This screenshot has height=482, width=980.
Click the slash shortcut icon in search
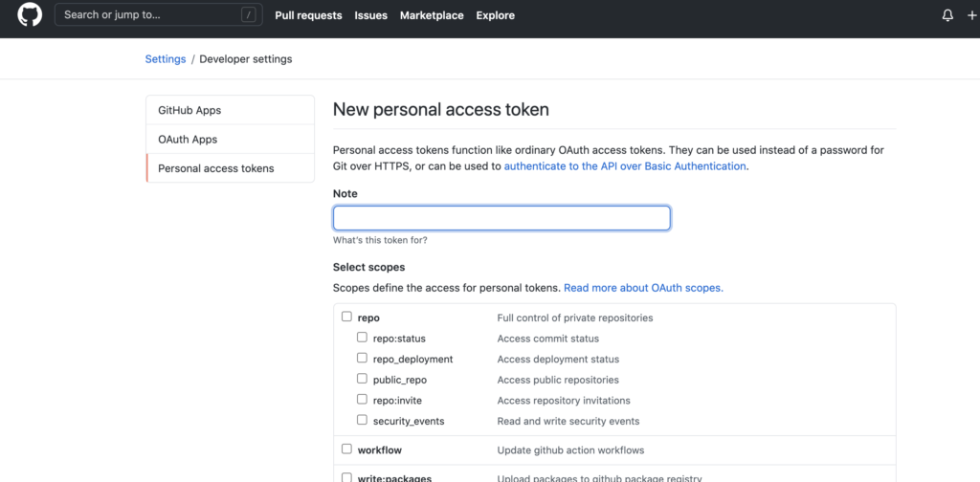point(249,15)
